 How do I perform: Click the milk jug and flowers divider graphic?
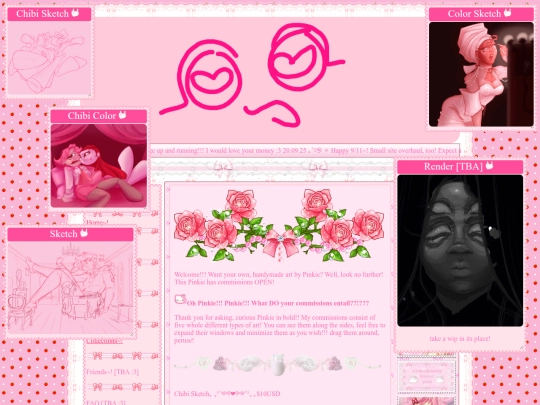(278, 364)
